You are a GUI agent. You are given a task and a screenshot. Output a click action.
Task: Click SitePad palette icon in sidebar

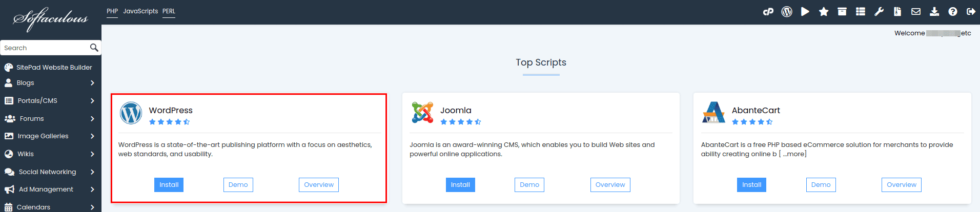coord(9,67)
